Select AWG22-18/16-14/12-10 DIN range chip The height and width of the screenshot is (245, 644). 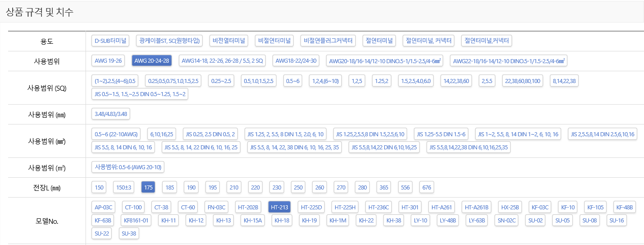[509, 60]
